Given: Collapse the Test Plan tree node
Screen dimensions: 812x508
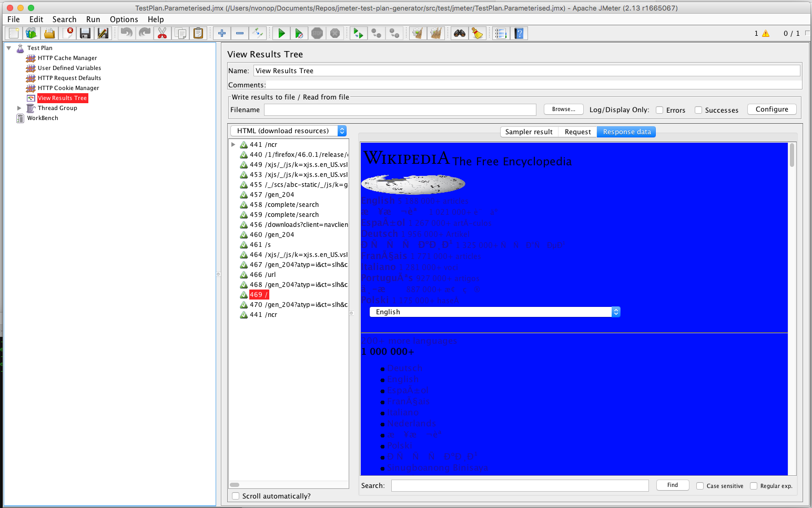Looking at the screenshot, I should pos(9,48).
